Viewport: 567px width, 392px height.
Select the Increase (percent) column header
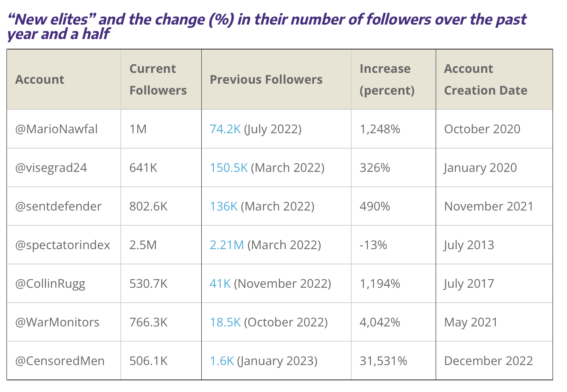(x=387, y=80)
